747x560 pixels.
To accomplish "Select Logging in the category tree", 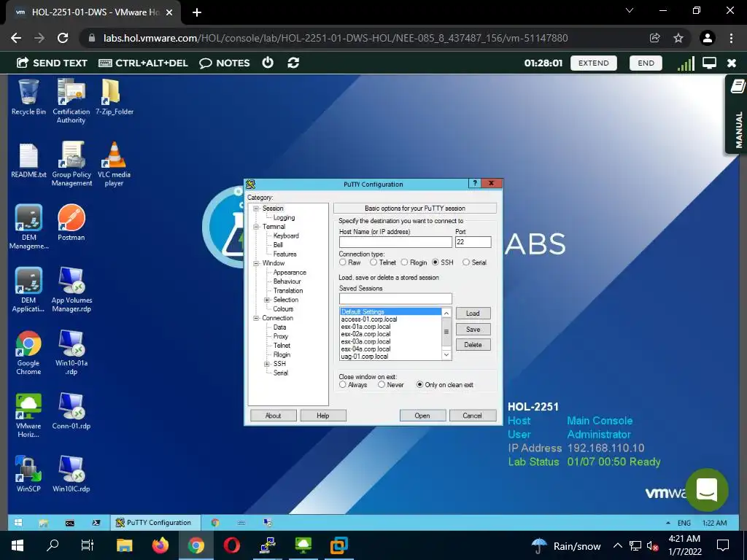I will click(284, 217).
